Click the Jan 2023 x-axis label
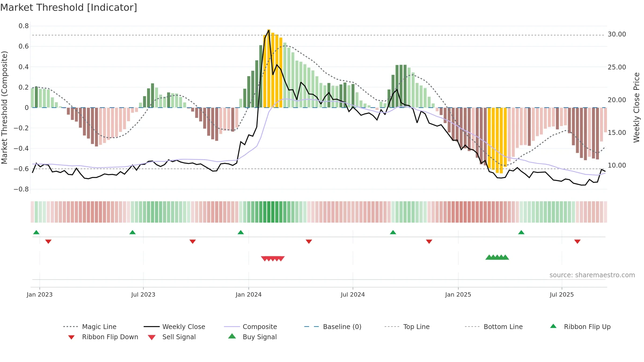The height and width of the screenshot is (362, 644). (x=40, y=295)
